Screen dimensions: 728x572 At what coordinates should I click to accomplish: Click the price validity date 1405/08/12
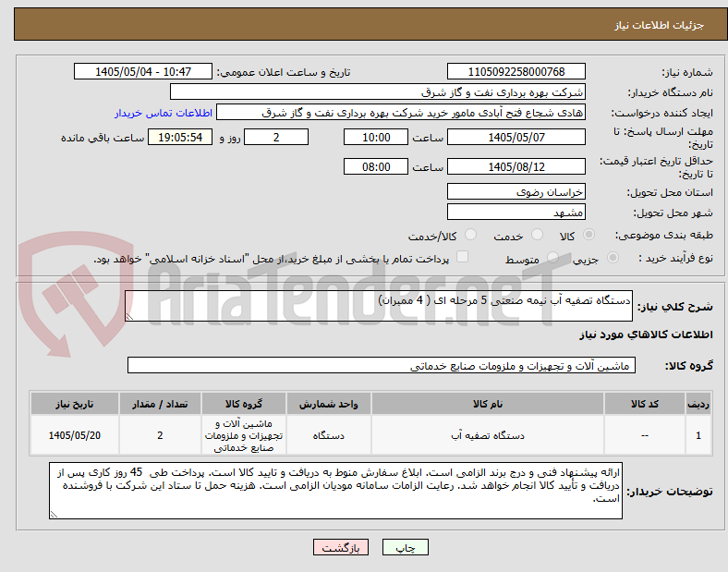click(x=516, y=166)
